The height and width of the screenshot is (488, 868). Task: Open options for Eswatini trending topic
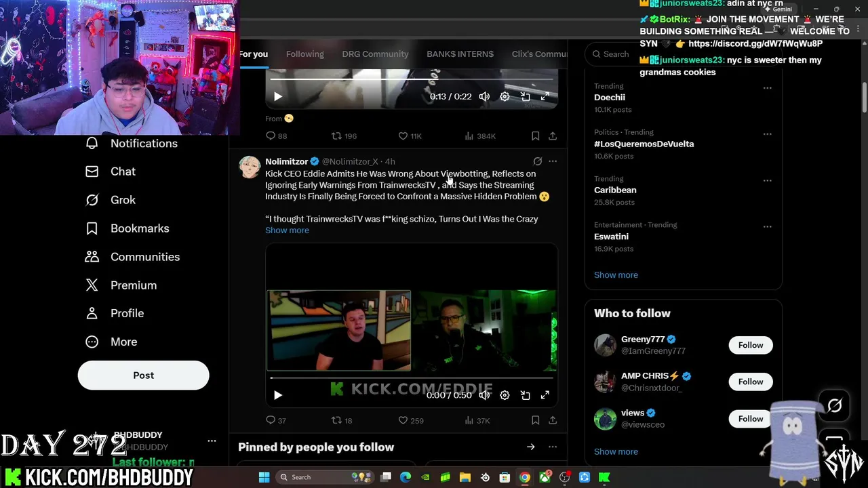tap(767, 226)
